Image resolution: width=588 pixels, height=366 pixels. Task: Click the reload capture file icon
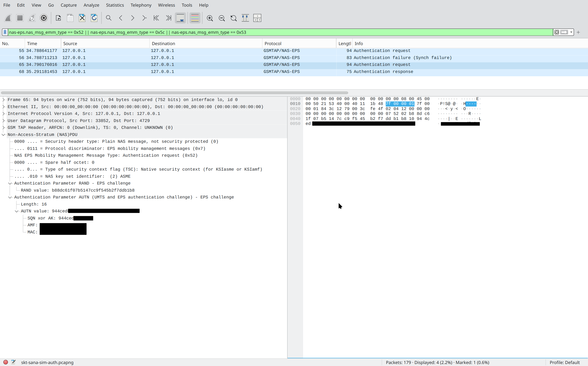[94, 18]
